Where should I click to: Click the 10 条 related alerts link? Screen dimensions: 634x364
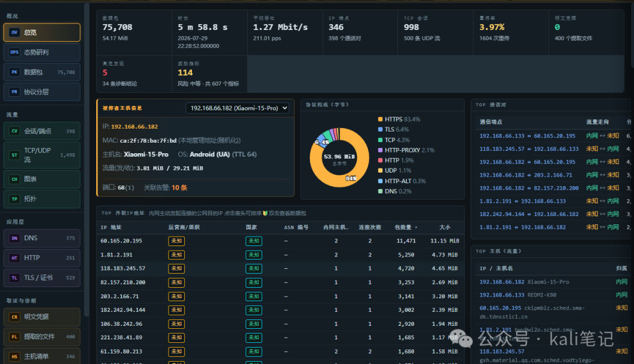(179, 188)
